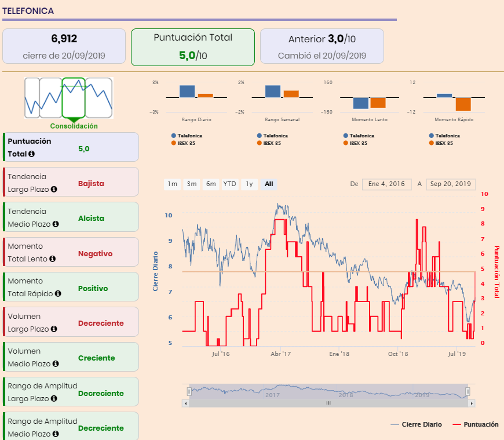The height and width of the screenshot is (440, 504).
Task: Click the Volumen Largo Plazo Decreciente row
Action: (71, 322)
